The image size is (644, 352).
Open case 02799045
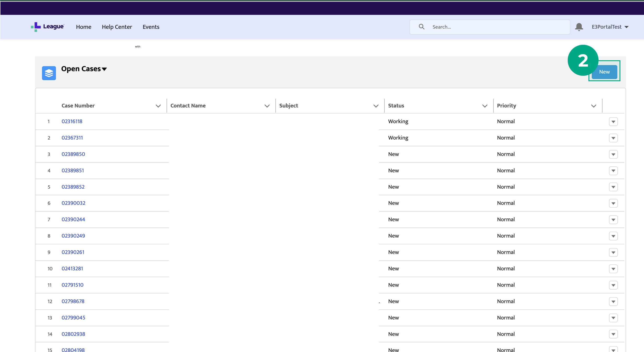point(73,317)
